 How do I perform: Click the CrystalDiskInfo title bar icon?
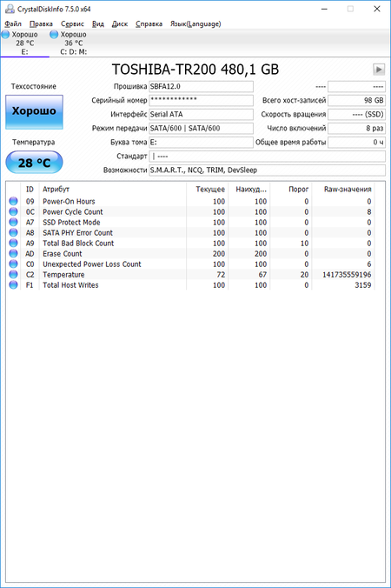(x=10, y=9)
